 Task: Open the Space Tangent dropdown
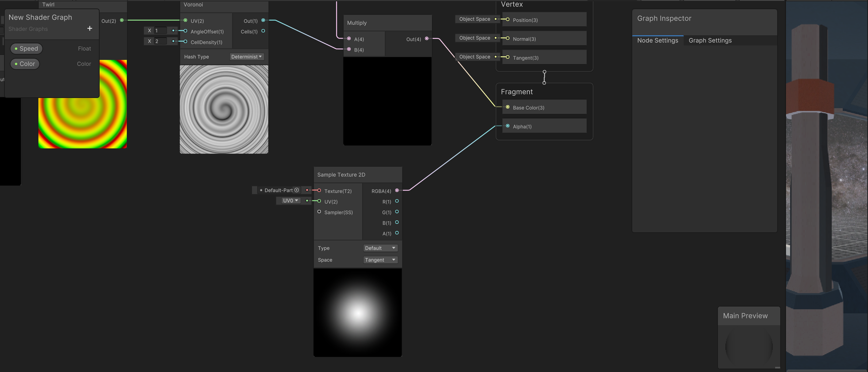[x=380, y=260]
